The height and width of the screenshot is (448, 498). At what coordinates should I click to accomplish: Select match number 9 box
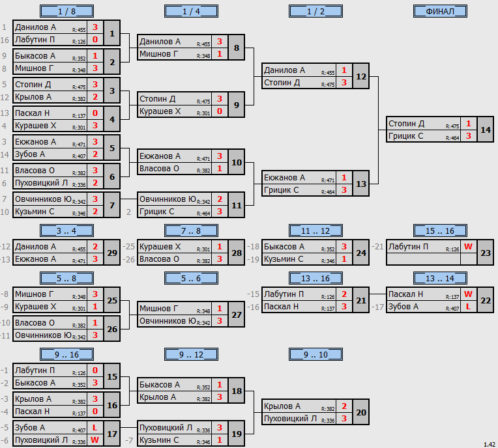click(x=237, y=105)
